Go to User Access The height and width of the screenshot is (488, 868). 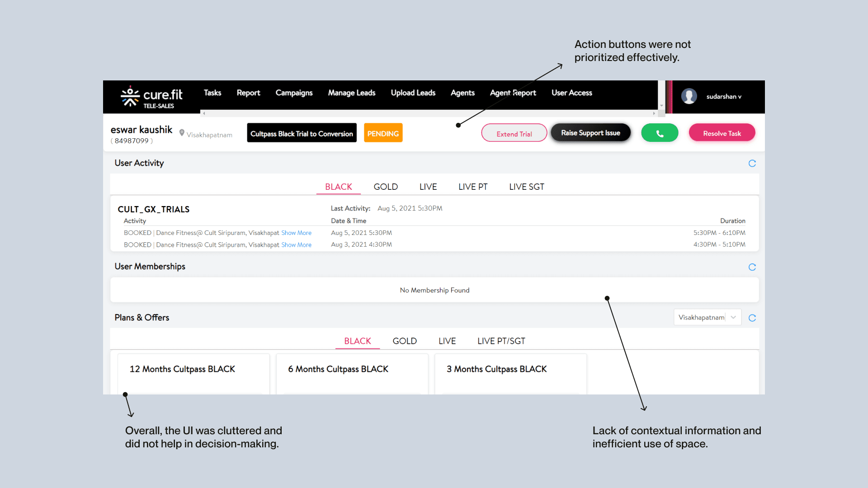572,93
